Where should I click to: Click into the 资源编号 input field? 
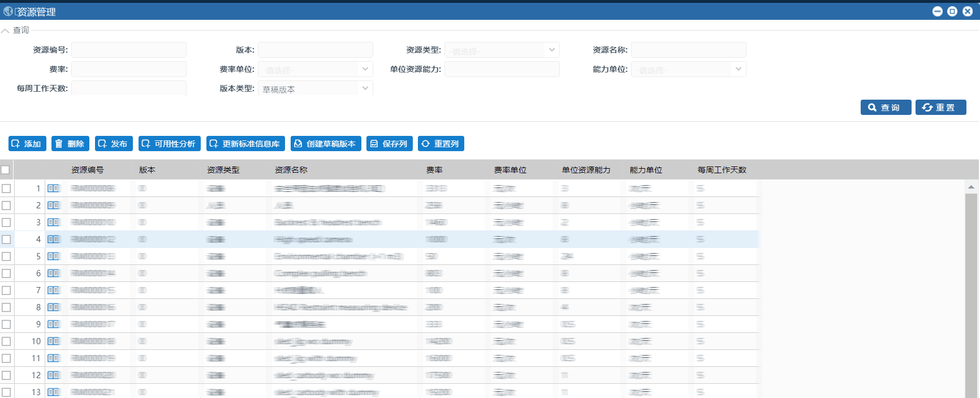(129, 50)
